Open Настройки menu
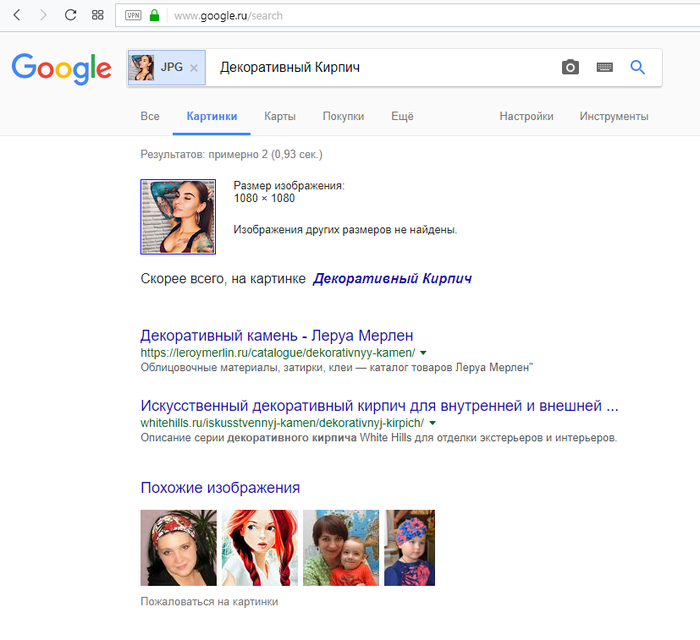 (x=526, y=116)
